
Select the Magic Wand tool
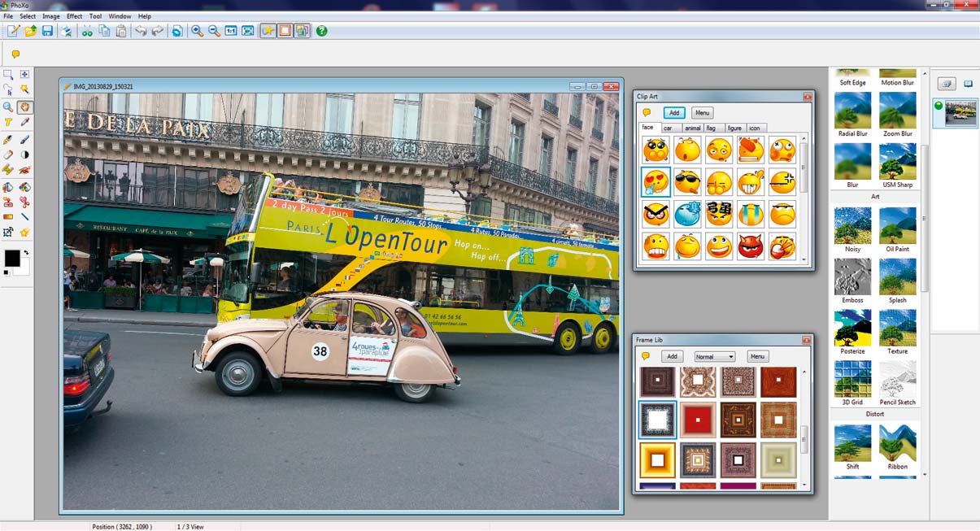[x=25, y=90]
